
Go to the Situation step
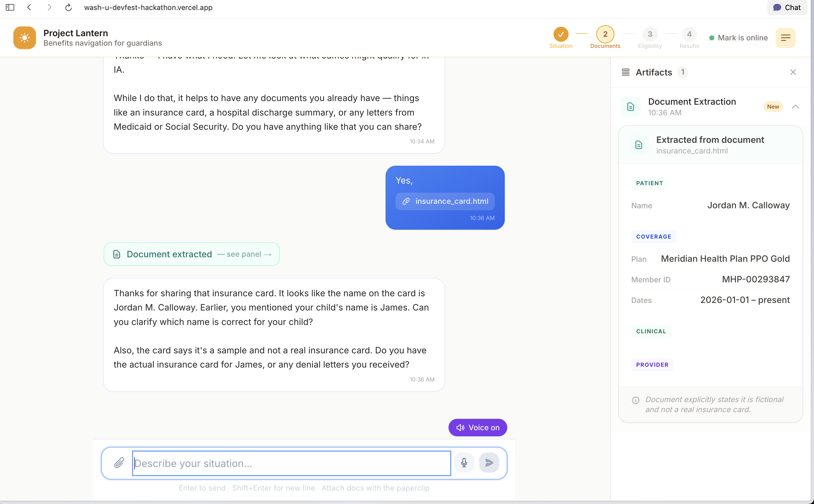click(561, 34)
